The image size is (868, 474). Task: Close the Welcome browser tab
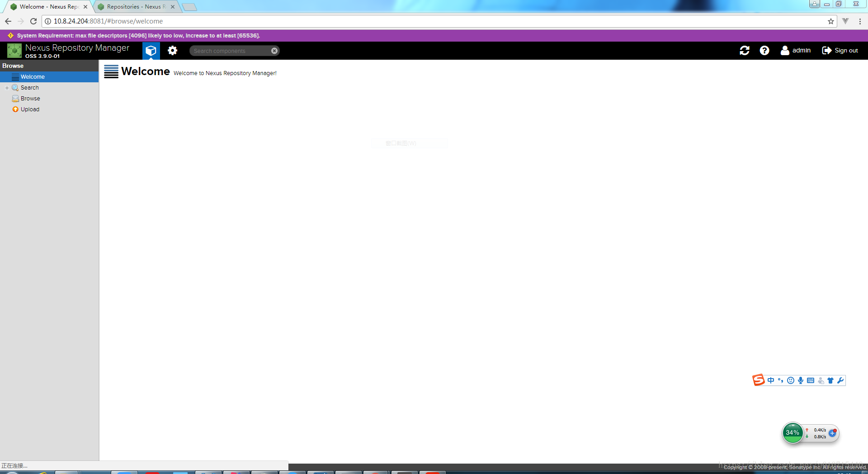(85, 7)
